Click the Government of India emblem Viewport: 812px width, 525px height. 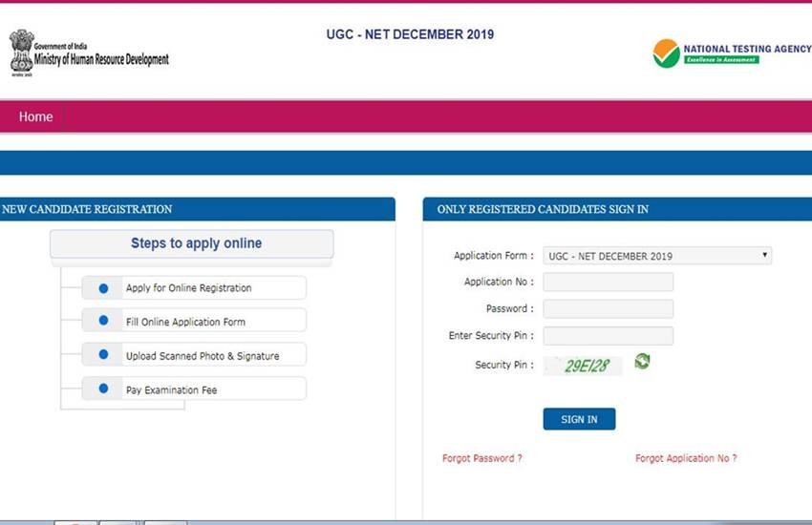21,52
